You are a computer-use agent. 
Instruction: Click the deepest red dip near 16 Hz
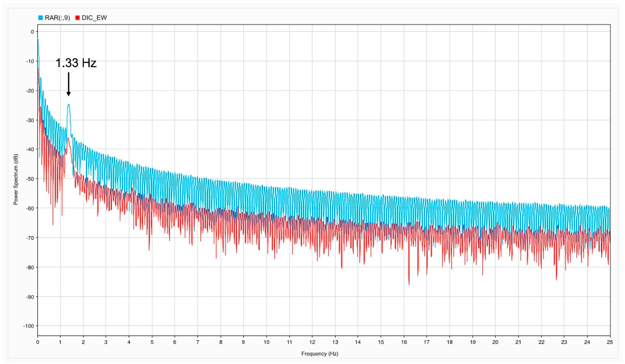409,284
